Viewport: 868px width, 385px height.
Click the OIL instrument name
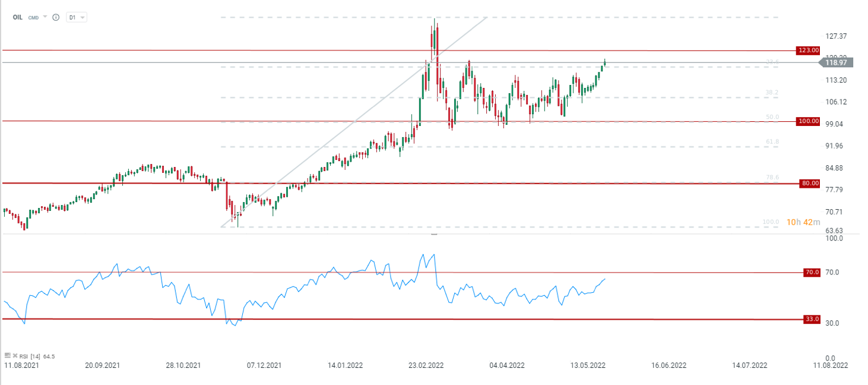click(18, 17)
